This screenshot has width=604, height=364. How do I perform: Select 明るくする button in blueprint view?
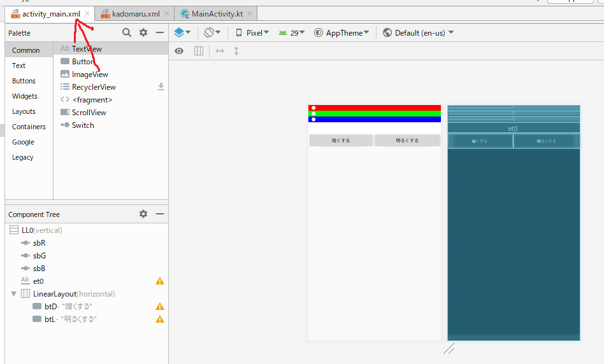[547, 141]
